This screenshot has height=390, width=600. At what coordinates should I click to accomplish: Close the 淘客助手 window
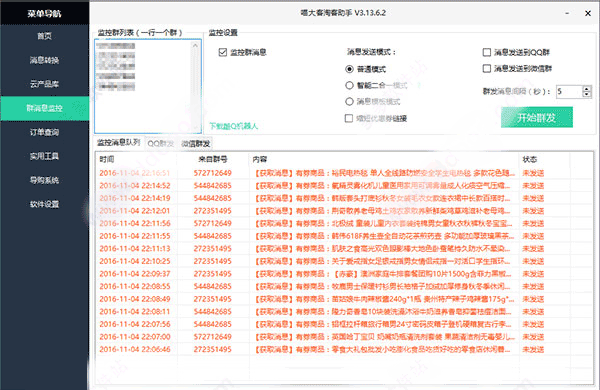point(588,13)
